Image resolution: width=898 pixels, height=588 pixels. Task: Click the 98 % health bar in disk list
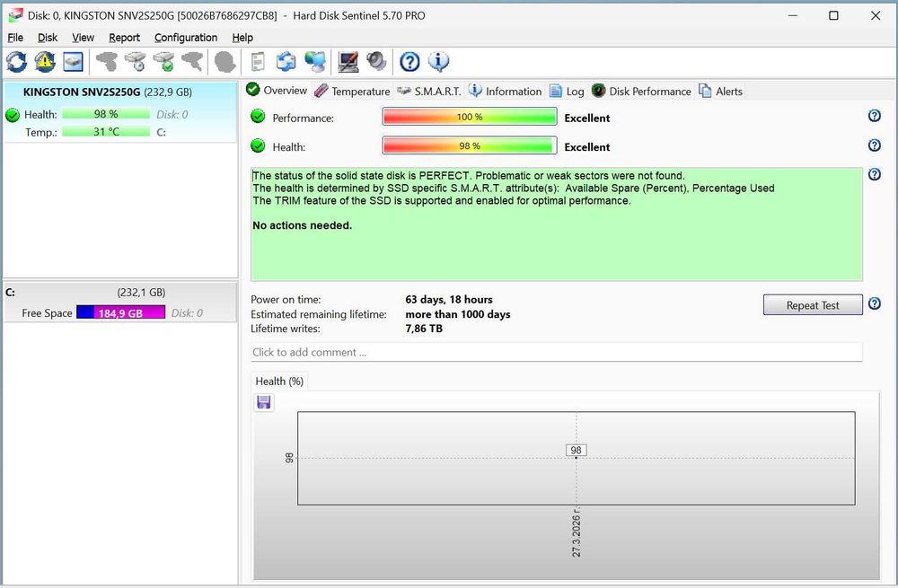[106, 114]
